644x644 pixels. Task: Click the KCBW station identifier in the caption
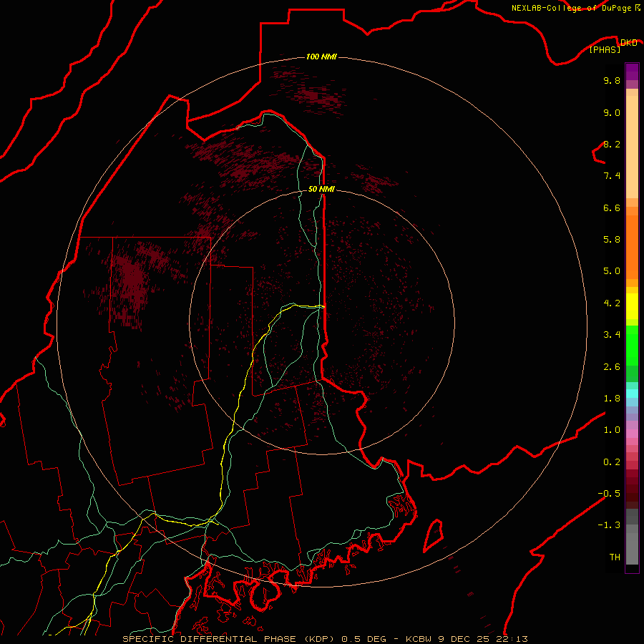pos(418,639)
